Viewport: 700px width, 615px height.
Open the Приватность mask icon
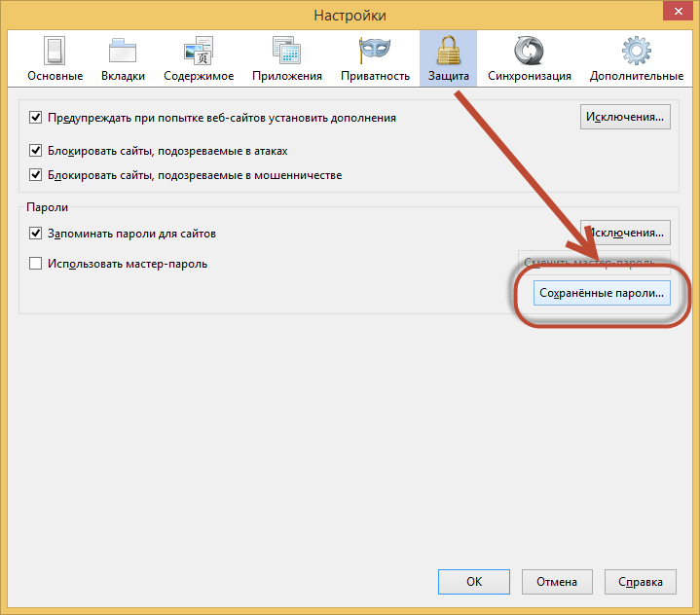(x=375, y=57)
